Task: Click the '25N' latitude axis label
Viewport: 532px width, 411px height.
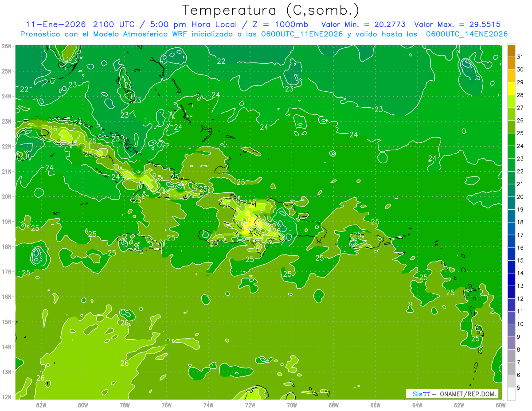Action: (7, 71)
